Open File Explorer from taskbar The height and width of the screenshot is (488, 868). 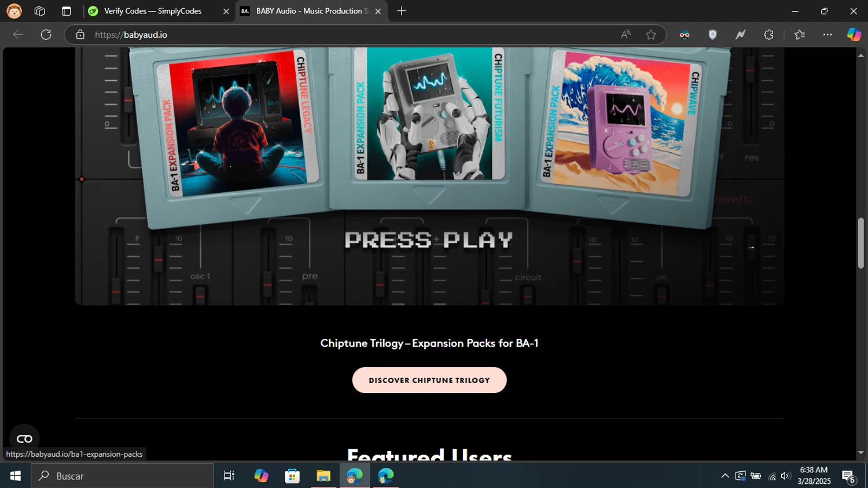323,476
